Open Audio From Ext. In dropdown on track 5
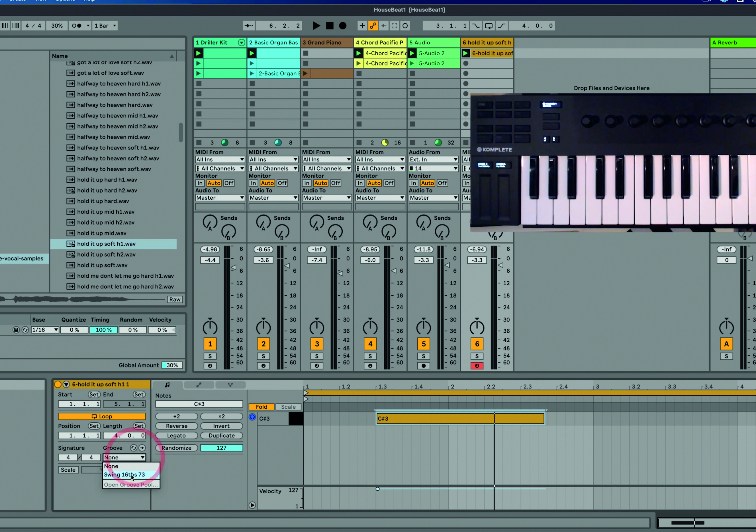 pos(433,159)
